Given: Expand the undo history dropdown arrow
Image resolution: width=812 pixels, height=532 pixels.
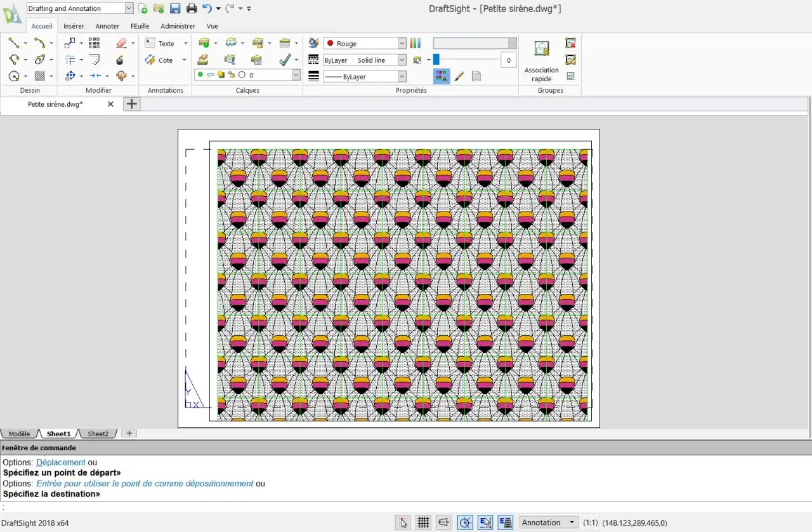Looking at the screenshot, I should pos(218,8).
